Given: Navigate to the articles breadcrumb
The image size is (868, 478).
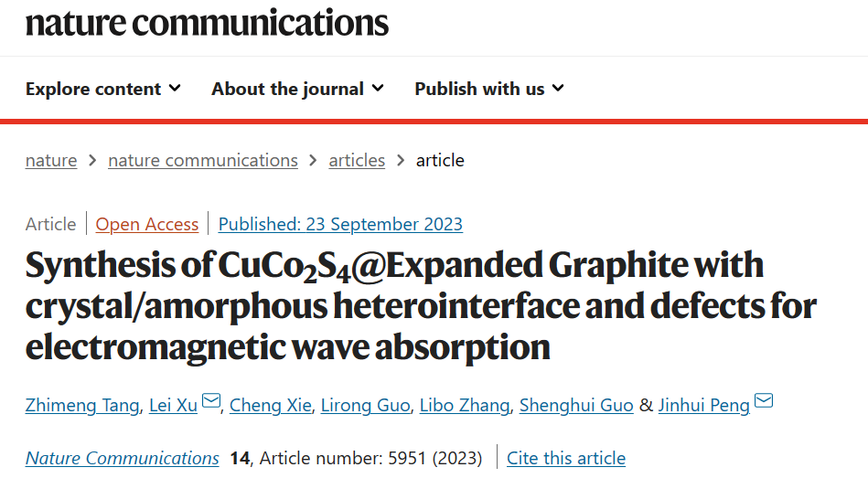Looking at the screenshot, I should coord(357,161).
